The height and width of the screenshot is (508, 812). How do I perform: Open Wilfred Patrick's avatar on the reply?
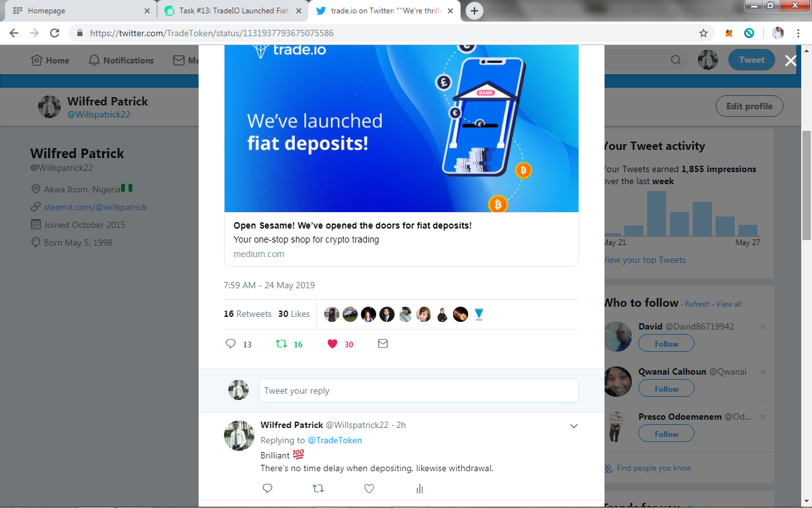point(239,436)
